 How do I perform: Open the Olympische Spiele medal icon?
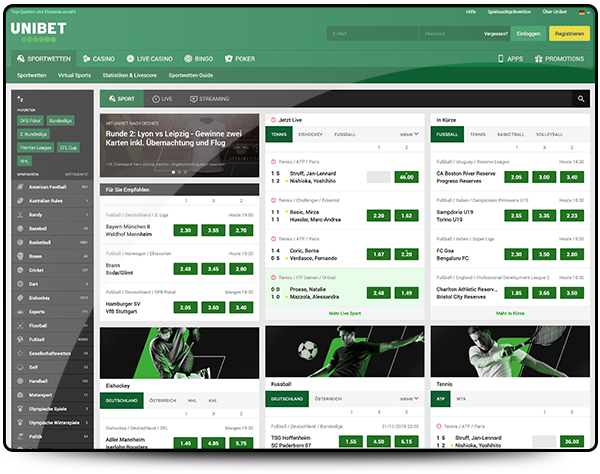(x=20, y=409)
